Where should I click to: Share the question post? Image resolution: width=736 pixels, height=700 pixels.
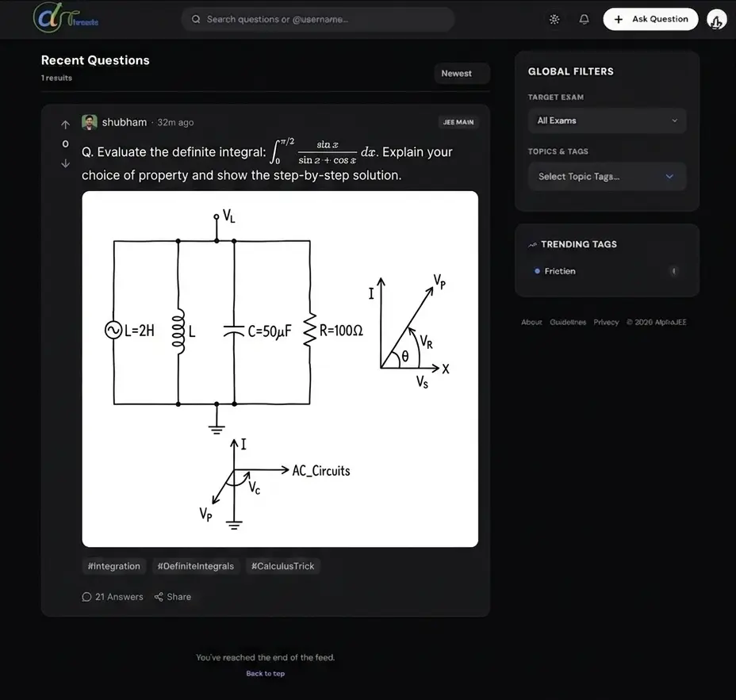(x=173, y=597)
